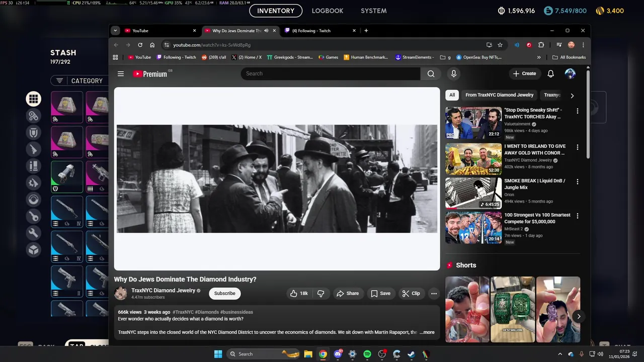The image size is (644, 362).
Task: Open Spotify from the taskbar
Action: pyautogui.click(x=367, y=354)
